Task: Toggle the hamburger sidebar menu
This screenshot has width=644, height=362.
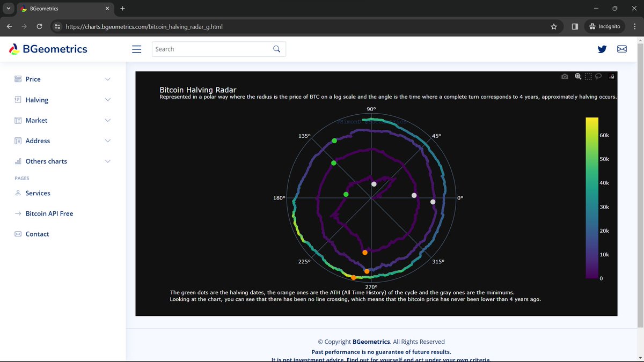Action: (x=137, y=49)
